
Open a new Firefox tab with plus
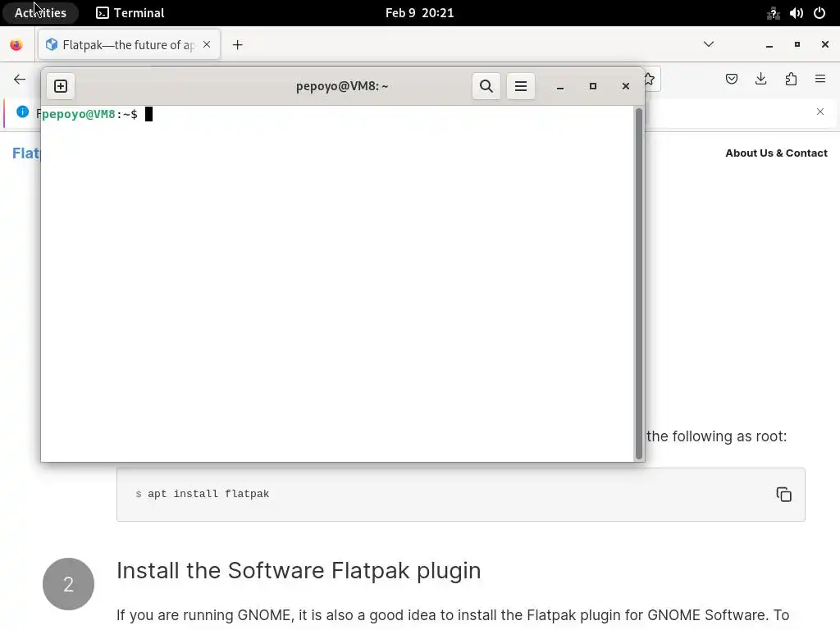[x=237, y=45]
